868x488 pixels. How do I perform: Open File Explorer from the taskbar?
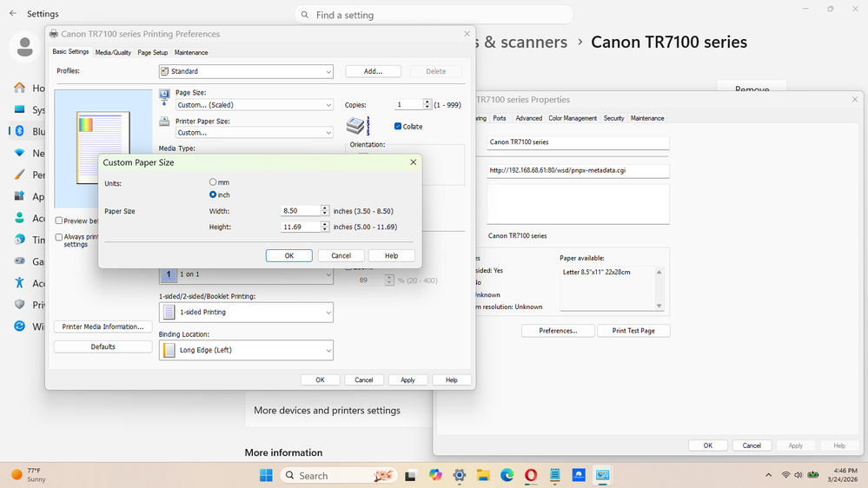coord(483,475)
